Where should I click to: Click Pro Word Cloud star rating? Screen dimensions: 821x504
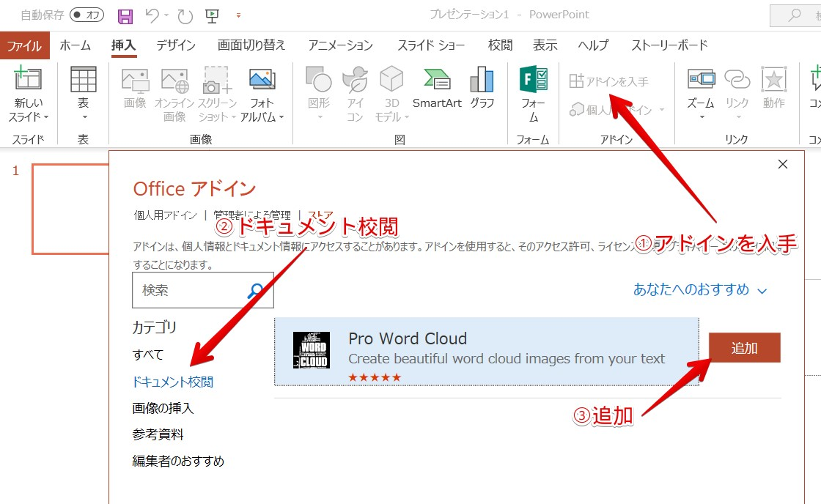375,377
